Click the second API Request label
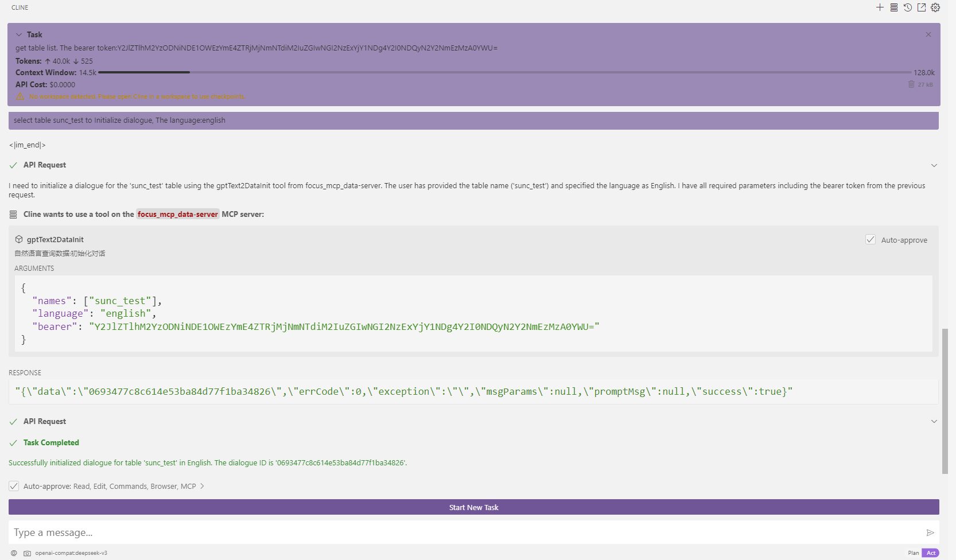The height and width of the screenshot is (560, 956). [x=45, y=421]
